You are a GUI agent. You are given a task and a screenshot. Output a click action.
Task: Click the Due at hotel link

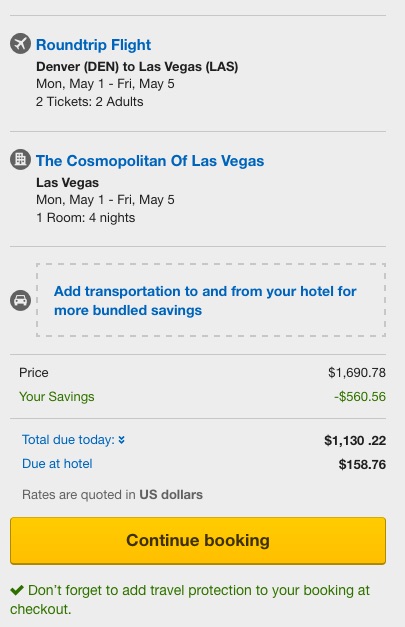(57, 464)
